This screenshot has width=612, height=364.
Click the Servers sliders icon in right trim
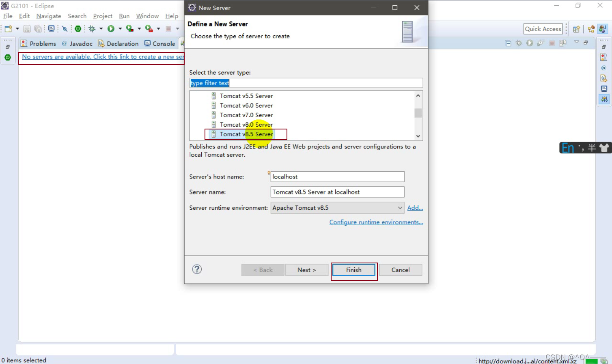[604, 99]
